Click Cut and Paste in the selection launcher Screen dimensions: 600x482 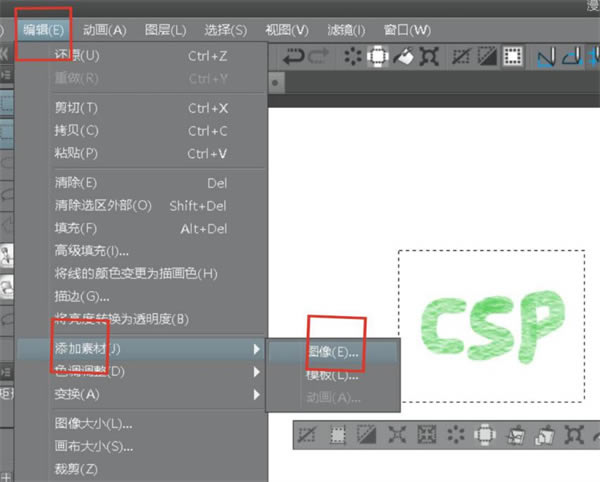pos(515,435)
